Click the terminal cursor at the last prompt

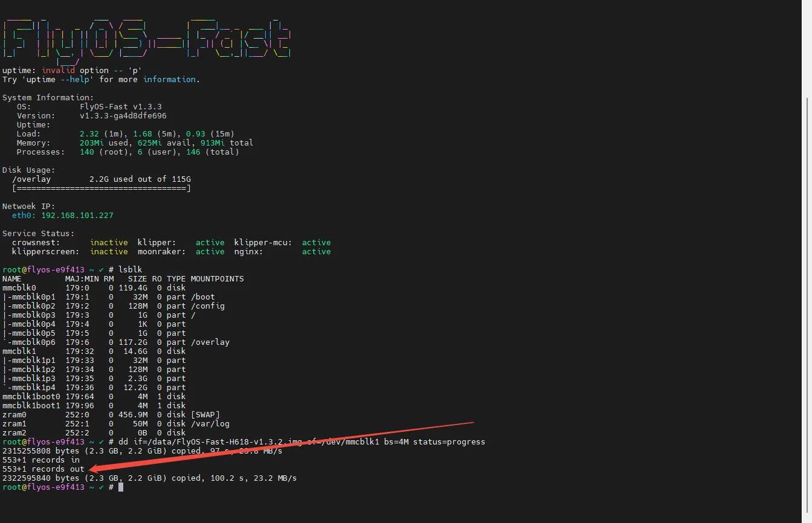(121, 487)
